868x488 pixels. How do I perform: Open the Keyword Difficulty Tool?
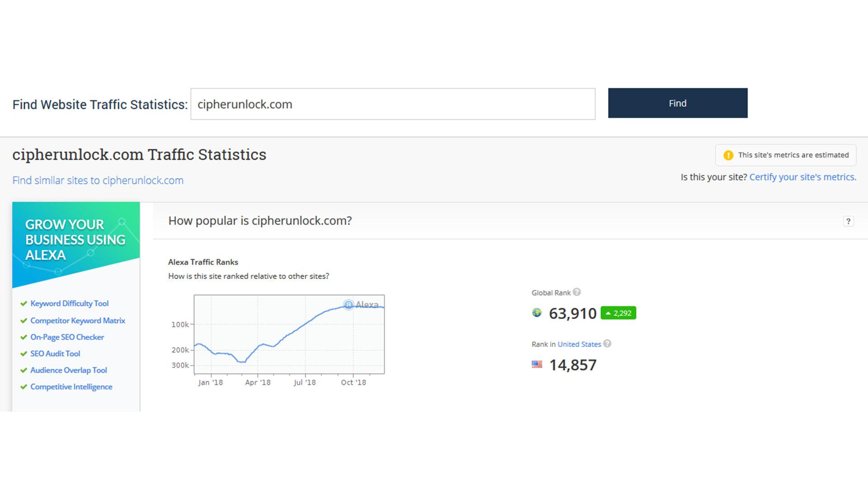pos(69,303)
